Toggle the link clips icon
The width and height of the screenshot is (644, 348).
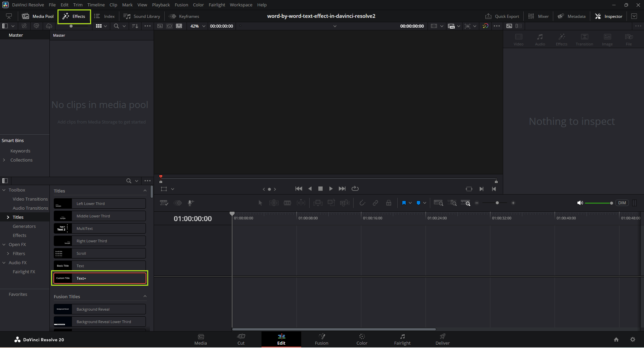[375, 203]
